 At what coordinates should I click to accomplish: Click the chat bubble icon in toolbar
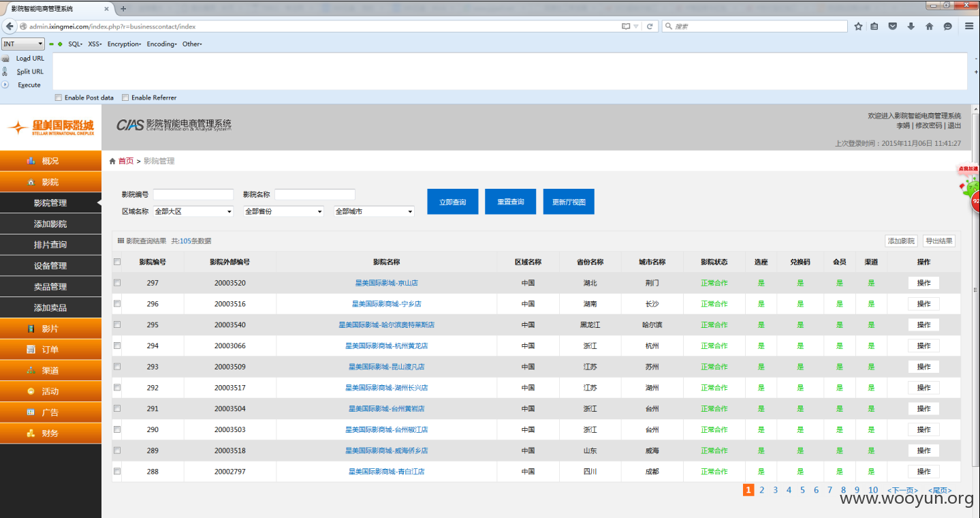pos(947,27)
